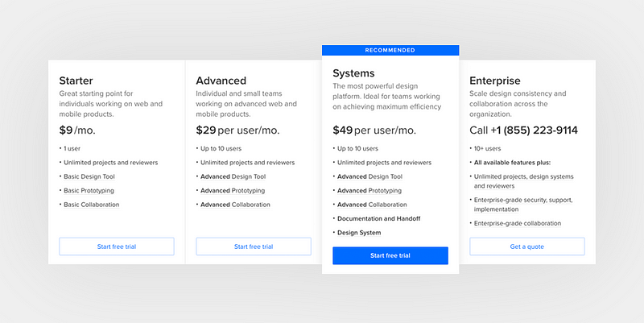
Task: Click the Enterprise phone number
Action: (534, 130)
